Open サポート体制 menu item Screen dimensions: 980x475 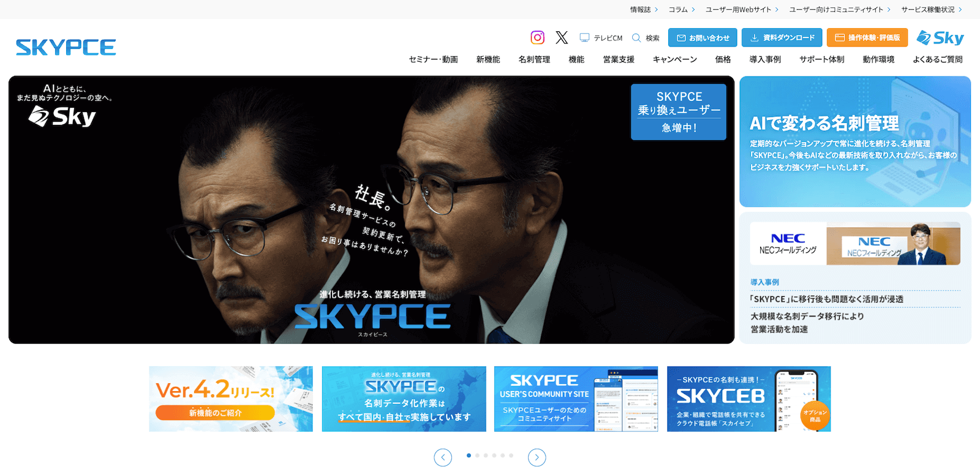[x=822, y=59]
